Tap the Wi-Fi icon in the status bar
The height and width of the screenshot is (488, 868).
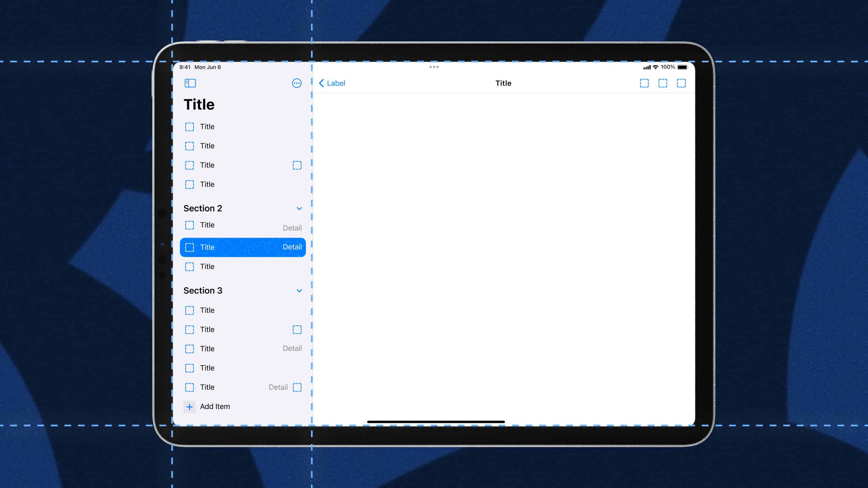tap(655, 67)
